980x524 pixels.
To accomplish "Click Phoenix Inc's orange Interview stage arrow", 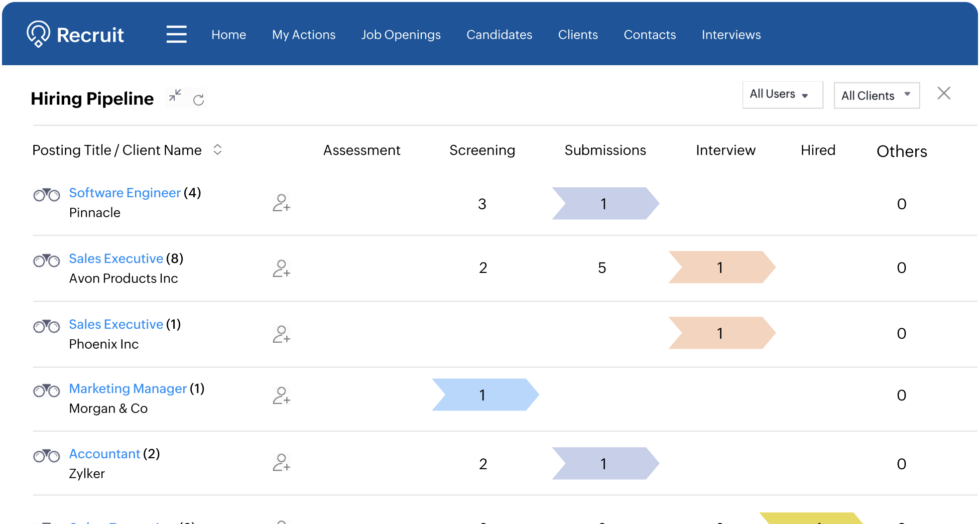I will click(x=721, y=333).
